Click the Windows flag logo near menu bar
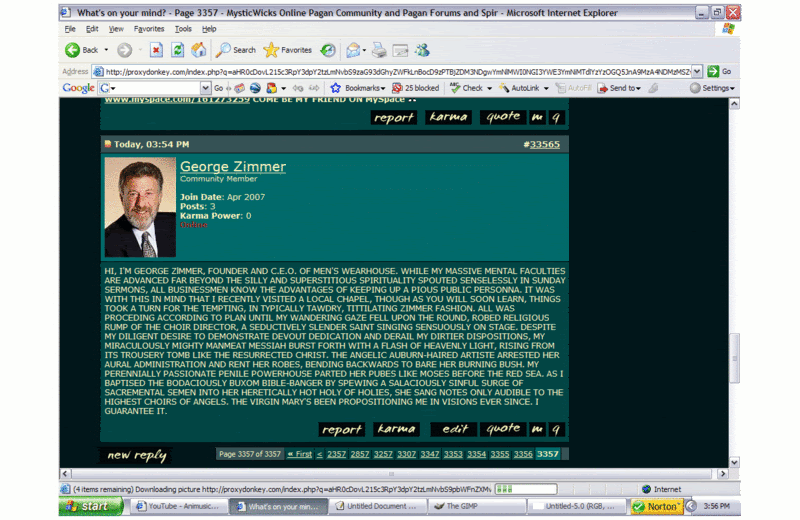This screenshot has height=520, width=800. point(728,29)
